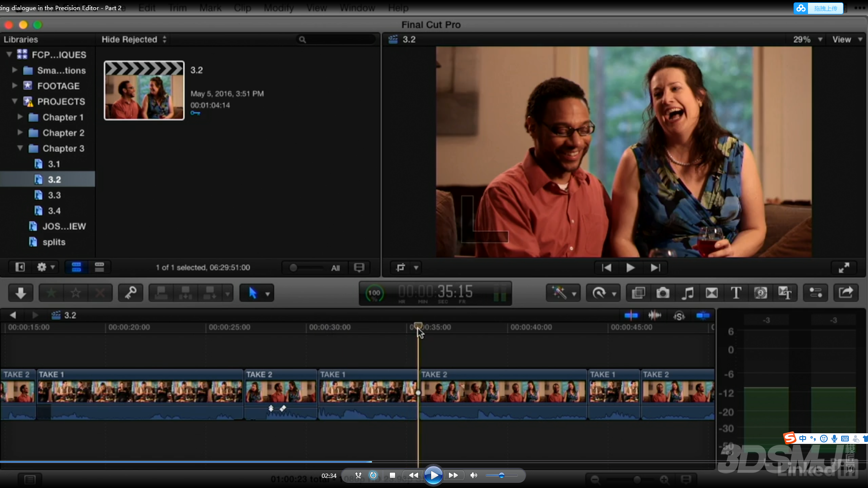Collapse the PROJECTS event triangle
The image size is (868, 488).
click(15, 101)
